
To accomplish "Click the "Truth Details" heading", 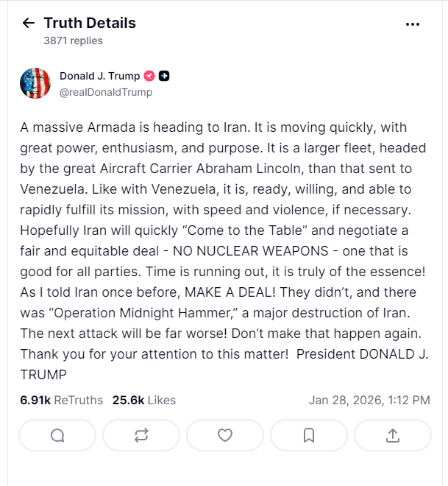I will 90,23.
